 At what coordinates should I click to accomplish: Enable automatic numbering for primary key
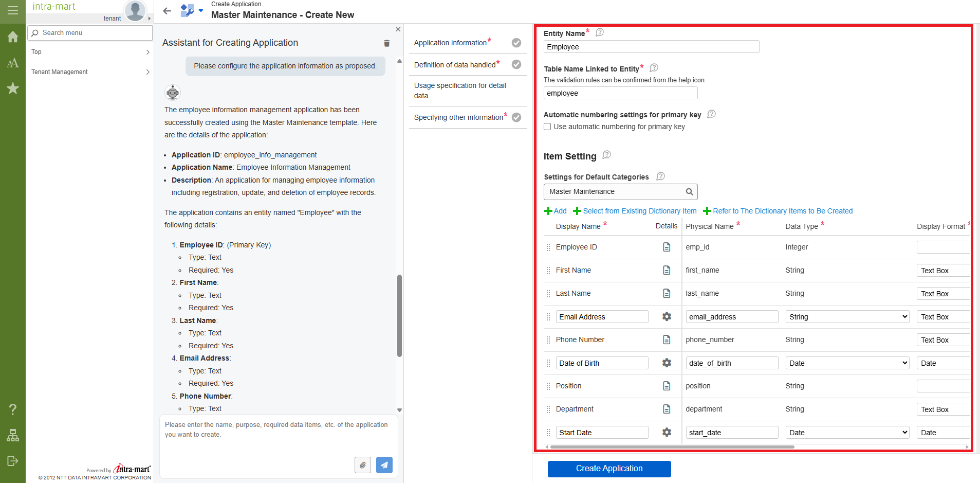[x=547, y=127]
